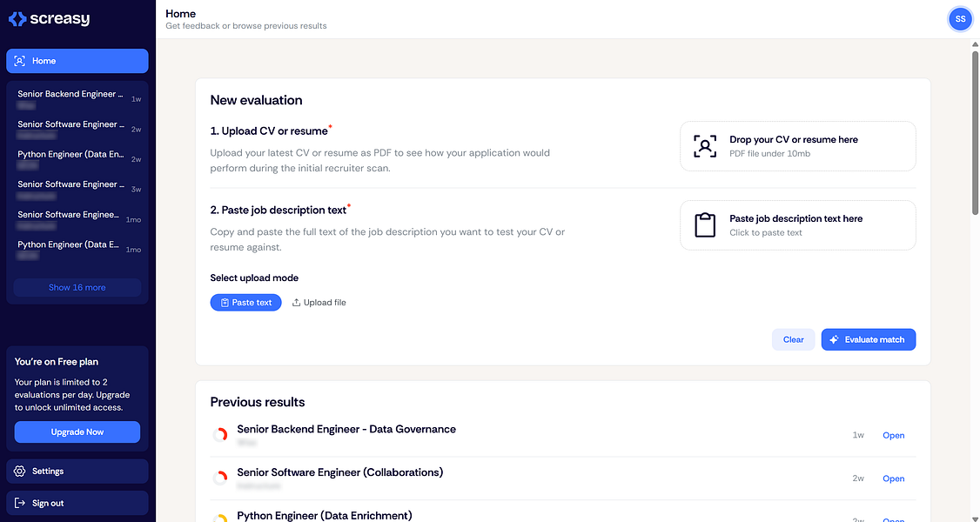Click the Sign out arrow icon

click(x=20, y=503)
